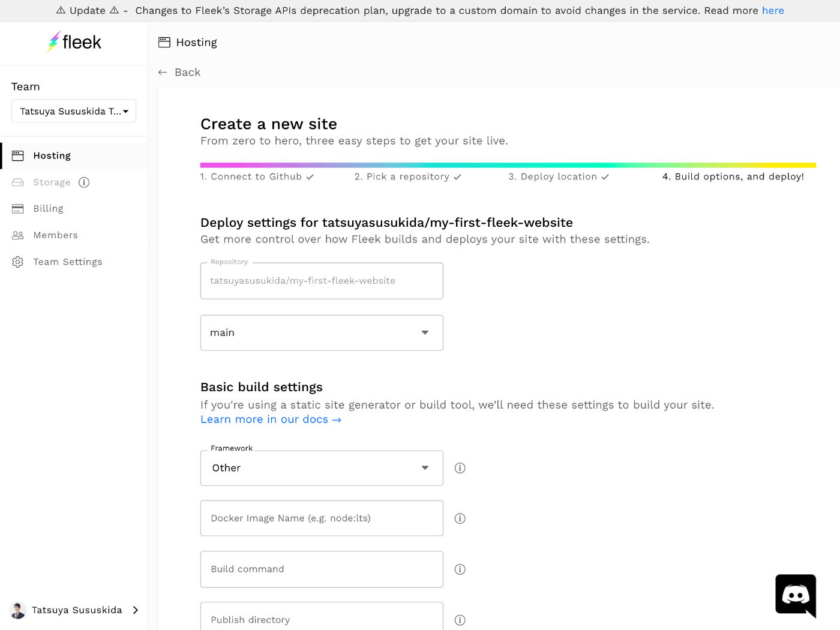Image resolution: width=840 pixels, height=630 pixels.
Task: Click the Fleek logo
Action: point(74,42)
